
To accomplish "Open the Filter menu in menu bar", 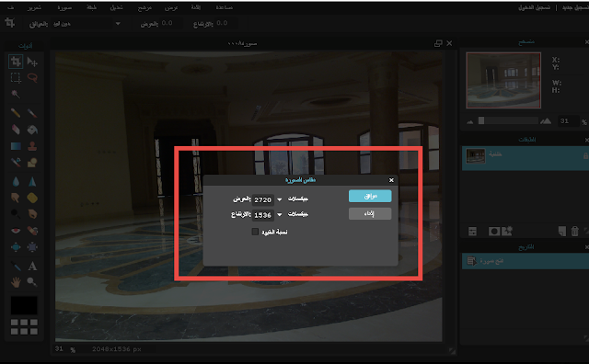I will point(144,7).
